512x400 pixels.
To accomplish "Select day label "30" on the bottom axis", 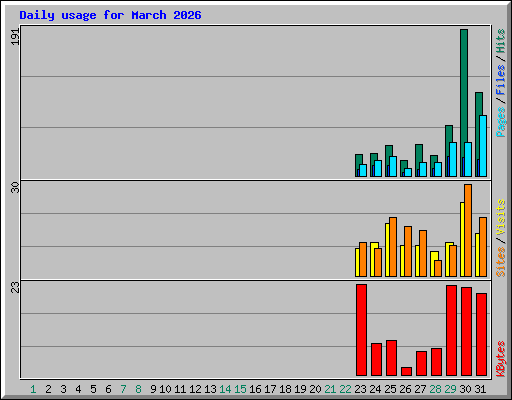I will 465,389.
